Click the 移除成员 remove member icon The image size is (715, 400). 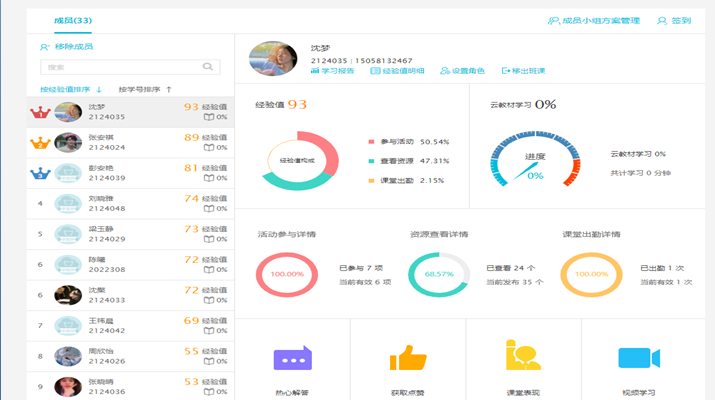tap(44, 47)
